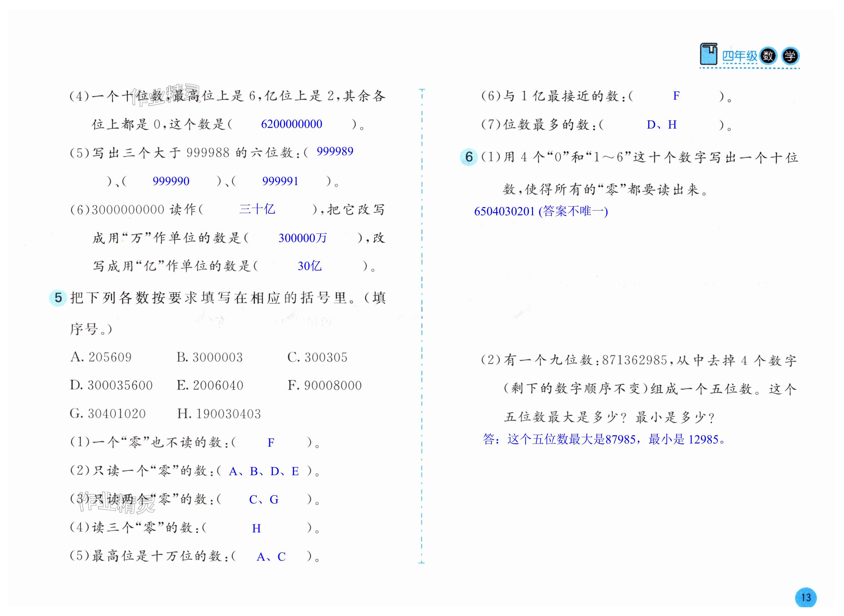Click the answer D、H blank
844x616 pixels.
[661, 124]
